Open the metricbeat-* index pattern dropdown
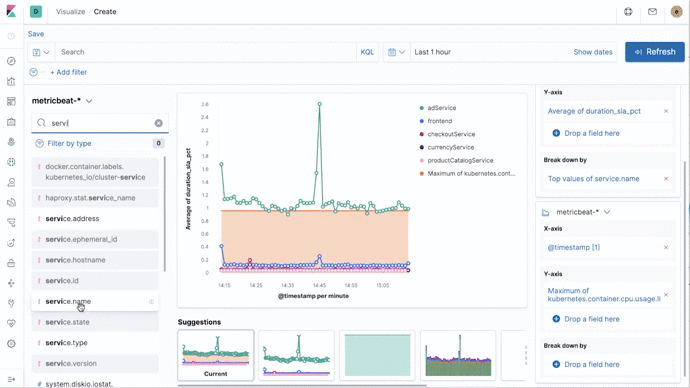 pos(62,101)
